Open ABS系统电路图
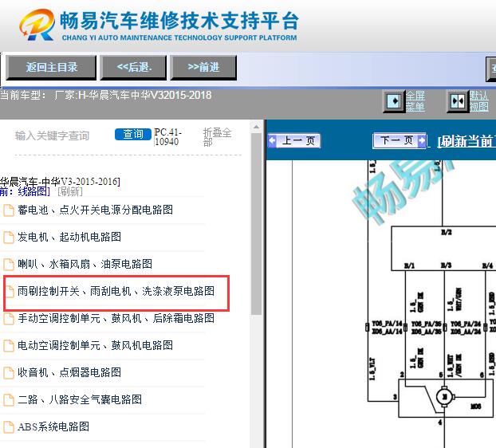 pos(53,426)
